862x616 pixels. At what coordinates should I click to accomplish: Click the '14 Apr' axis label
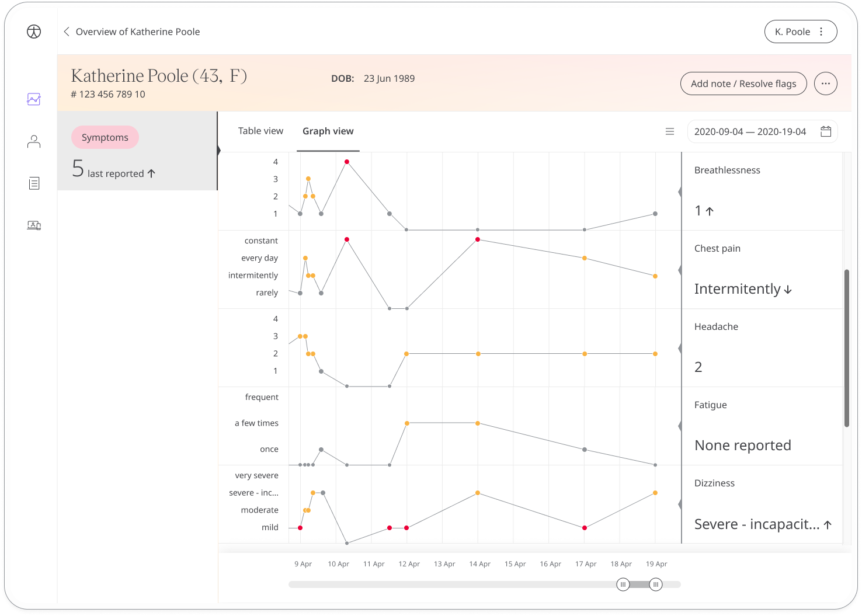tap(479, 564)
